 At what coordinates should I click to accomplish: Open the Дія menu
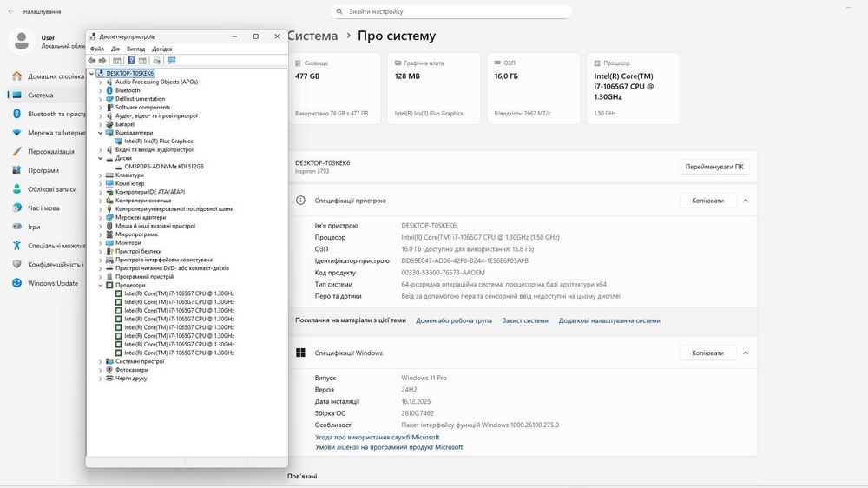(x=115, y=49)
